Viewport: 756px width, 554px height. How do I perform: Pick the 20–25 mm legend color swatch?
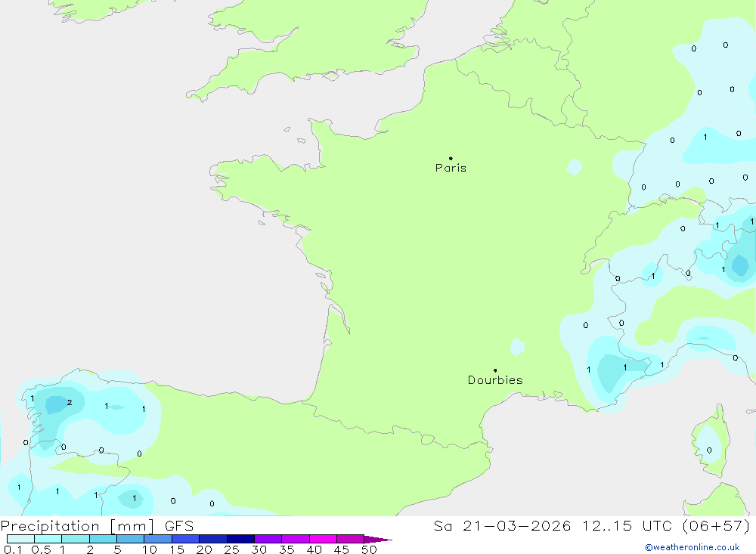click(x=213, y=539)
